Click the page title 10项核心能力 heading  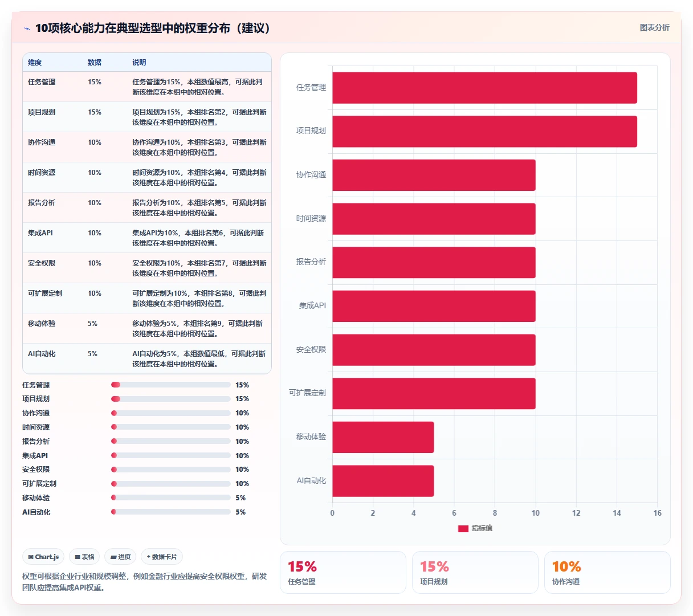153,28
